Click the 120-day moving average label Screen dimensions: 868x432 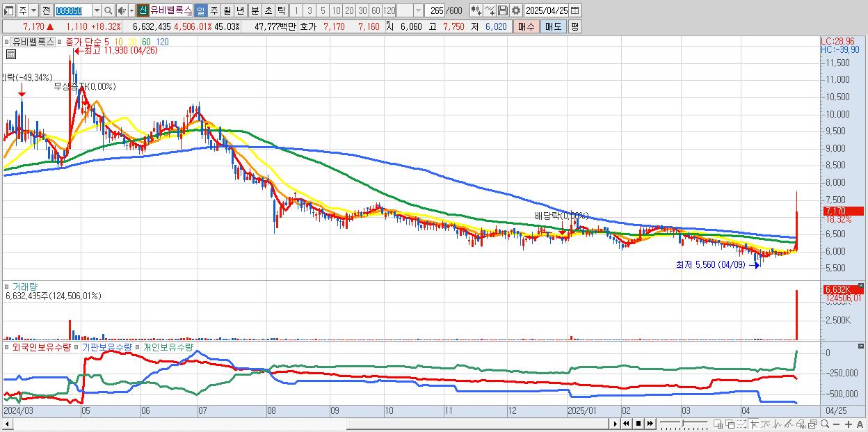[x=162, y=42]
